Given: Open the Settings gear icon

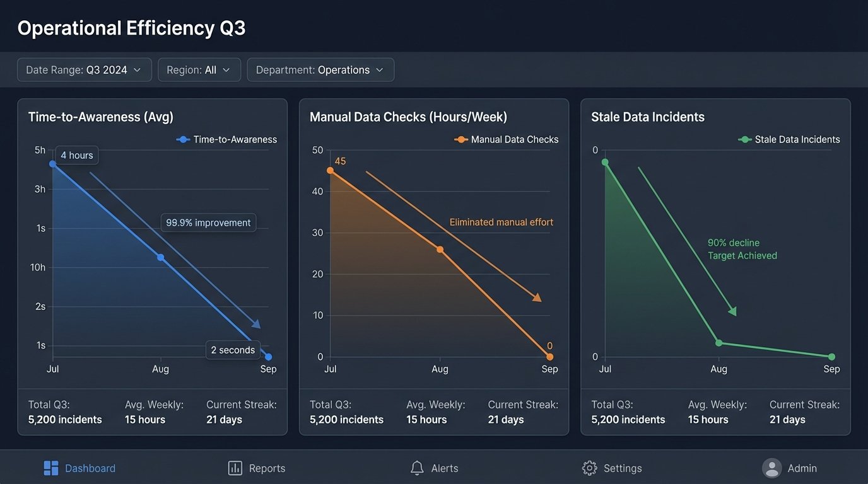Looking at the screenshot, I should pyautogui.click(x=589, y=468).
